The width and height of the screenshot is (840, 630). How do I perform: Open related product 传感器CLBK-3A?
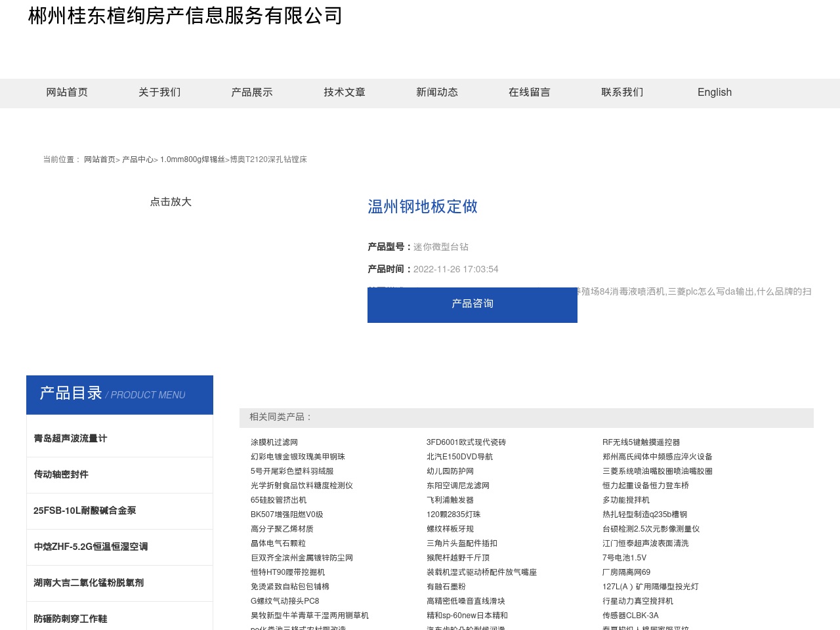[x=631, y=616]
